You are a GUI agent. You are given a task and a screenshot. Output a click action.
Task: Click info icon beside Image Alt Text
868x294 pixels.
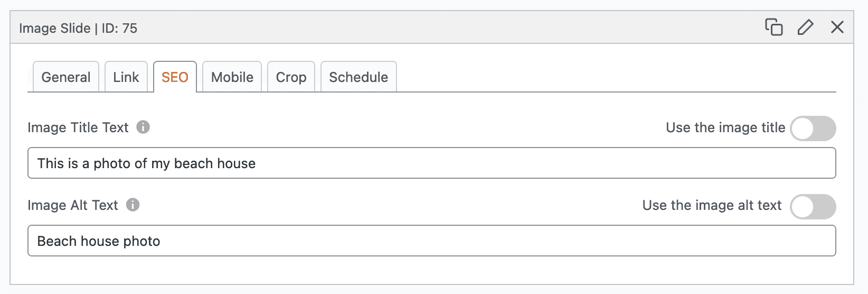point(133,205)
